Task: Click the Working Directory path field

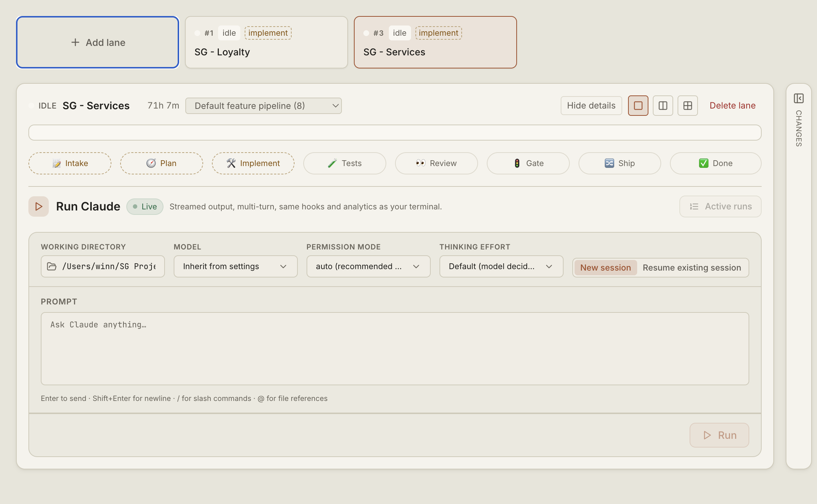Action: [x=103, y=267]
